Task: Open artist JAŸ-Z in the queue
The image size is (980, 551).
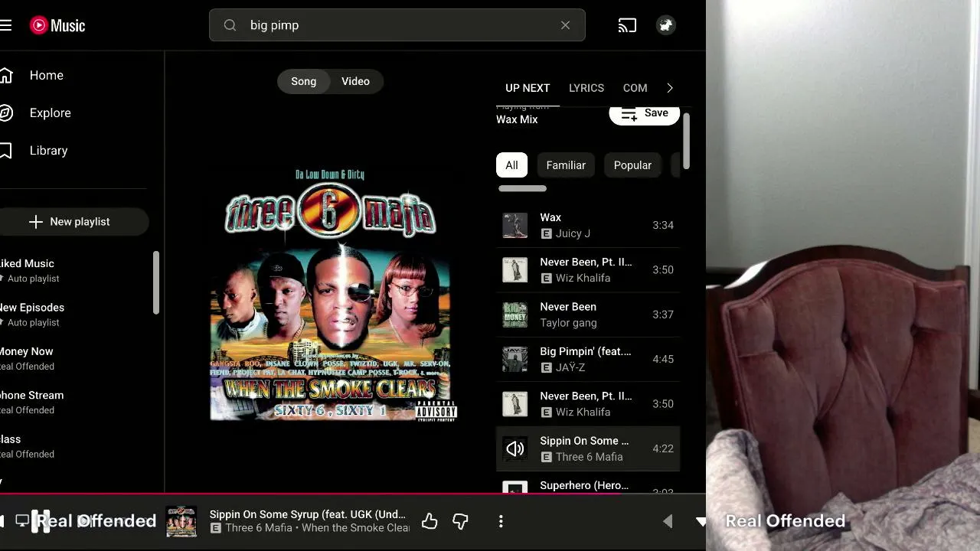Action: click(x=570, y=367)
